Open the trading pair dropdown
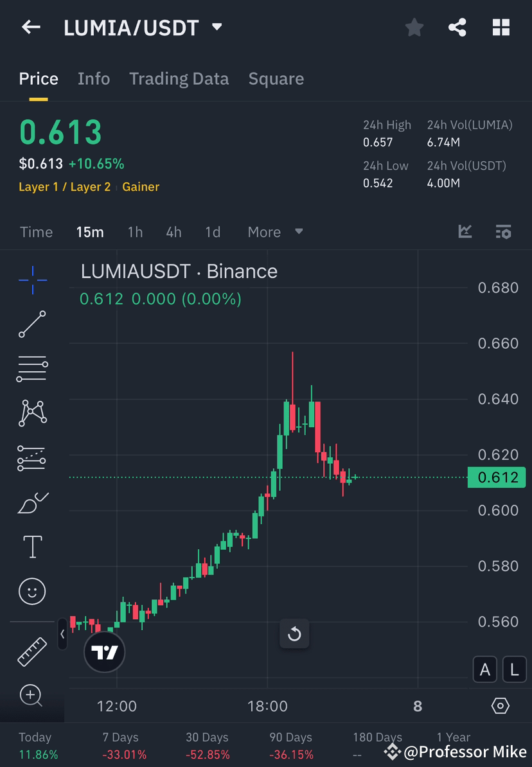This screenshot has width=532, height=767. pos(217,27)
